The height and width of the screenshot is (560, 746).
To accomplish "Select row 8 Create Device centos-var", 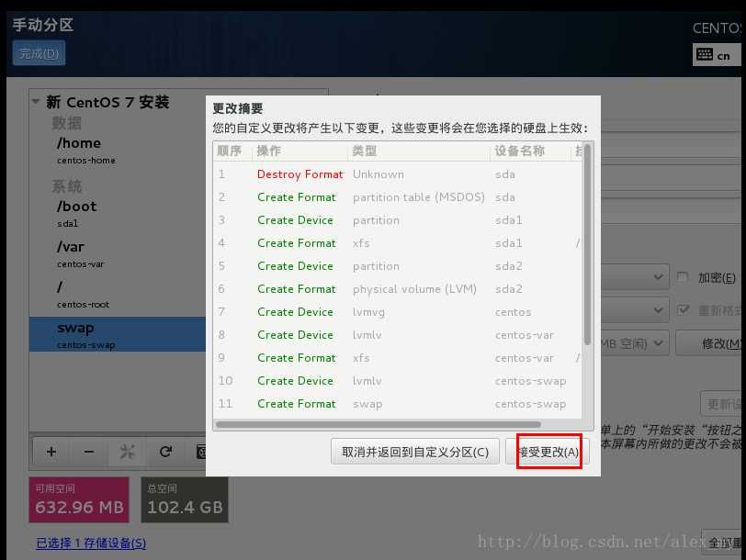I will (x=397, y=335).
